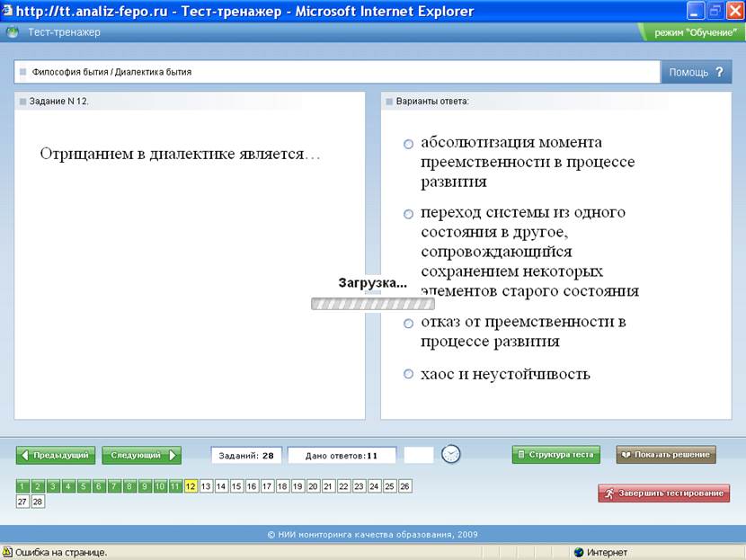The height and width of the screenshot is (560, 746).
Task: Jump to question 3
Action: click(x=53, y=486)
